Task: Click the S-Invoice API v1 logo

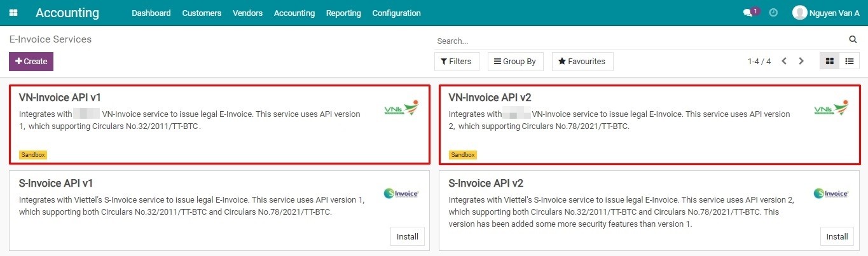Action: pos(402,193)
